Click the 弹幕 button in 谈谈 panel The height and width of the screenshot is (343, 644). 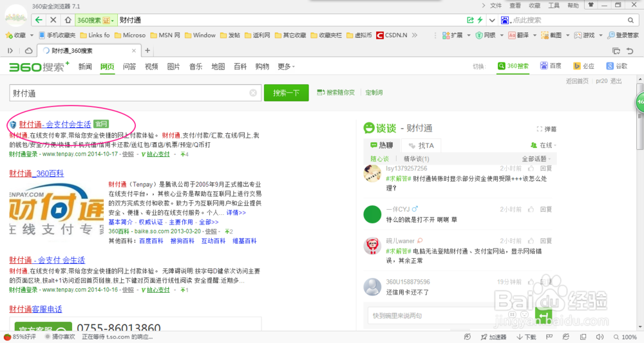[x=547, y=129]
